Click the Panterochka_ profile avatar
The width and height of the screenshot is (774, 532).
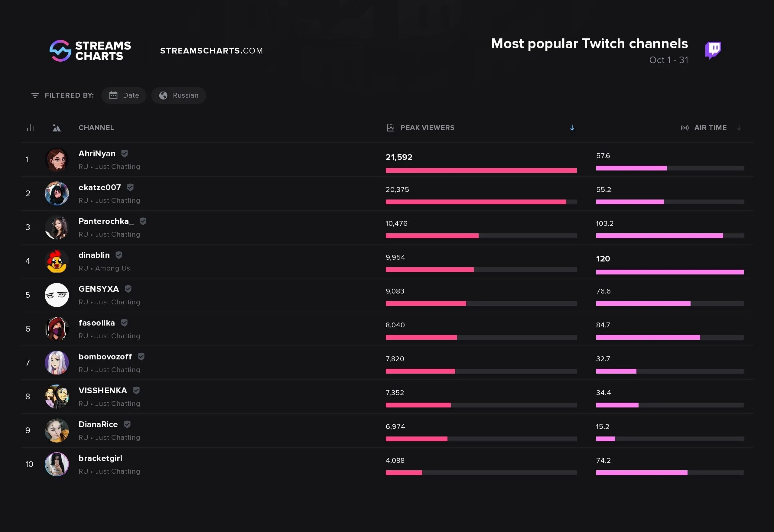57,228
